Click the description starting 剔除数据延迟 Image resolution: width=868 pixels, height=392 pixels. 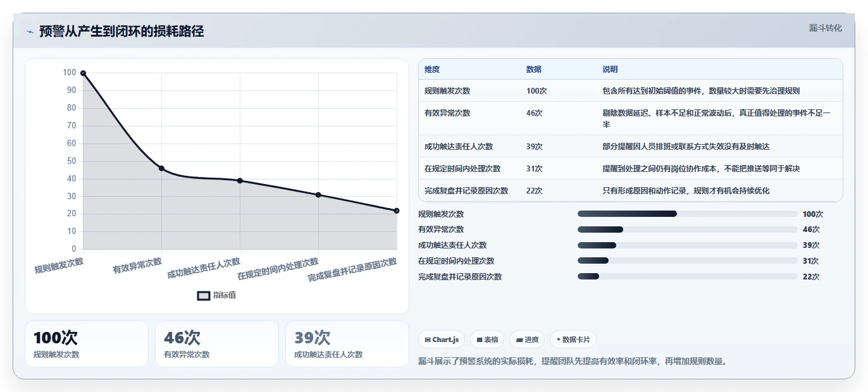717,119
